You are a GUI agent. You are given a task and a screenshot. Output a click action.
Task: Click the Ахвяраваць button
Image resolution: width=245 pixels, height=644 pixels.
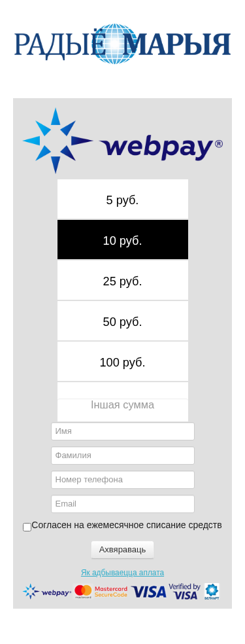click(122, 550)
